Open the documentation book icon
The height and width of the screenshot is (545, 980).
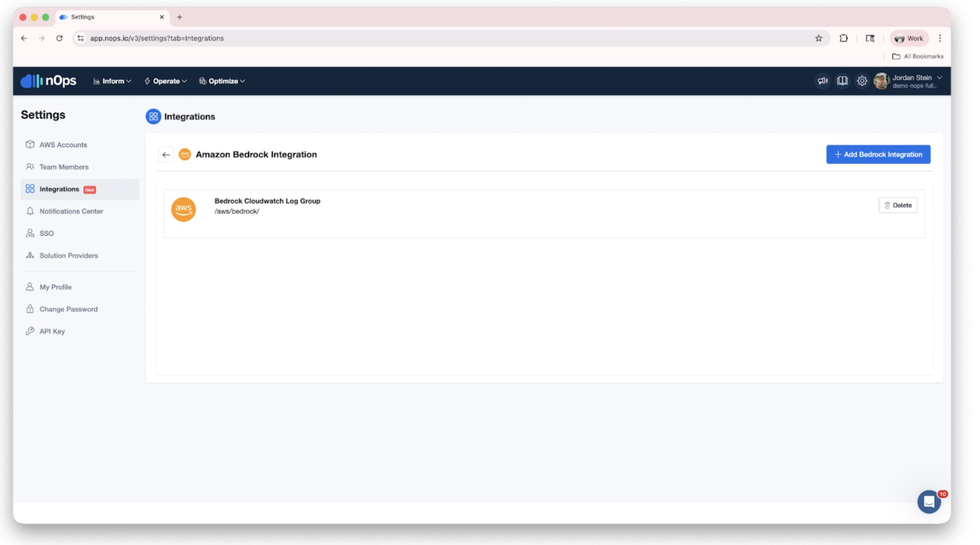(842, 81)
